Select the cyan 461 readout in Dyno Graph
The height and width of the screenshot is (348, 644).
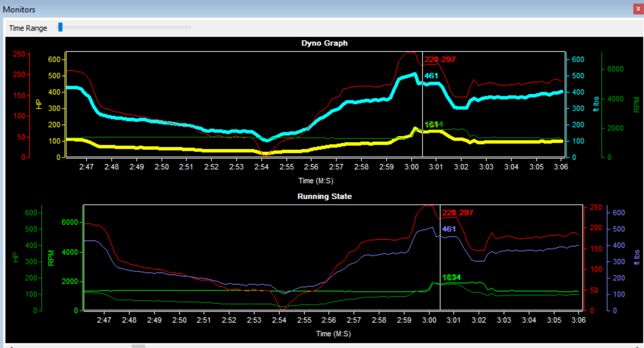coord(431,76)
